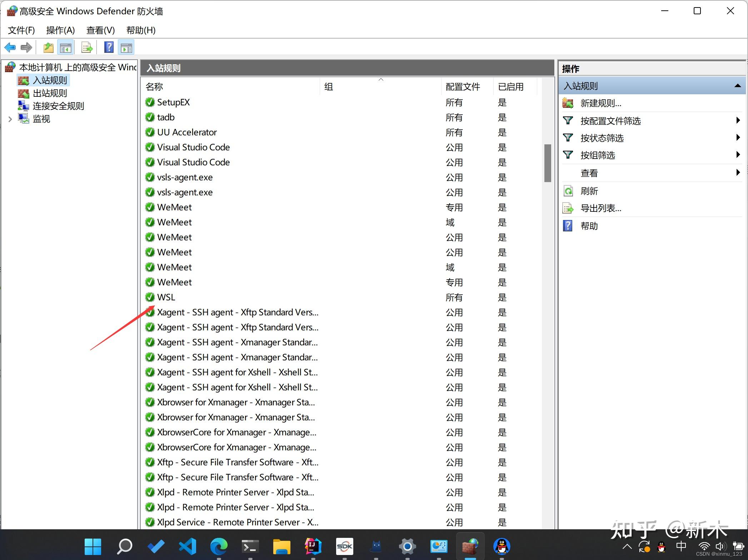748x560 pixels.
Task: Click the green check icon beside UU Accelerator
Action: tap(150, 132)
